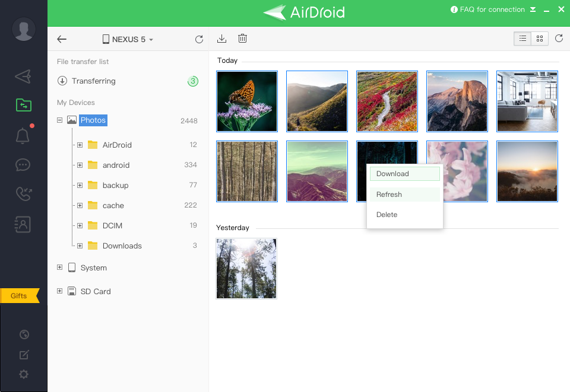
Task: Open the NEXUS 5 device dropdown
Action: click(128, 39)
